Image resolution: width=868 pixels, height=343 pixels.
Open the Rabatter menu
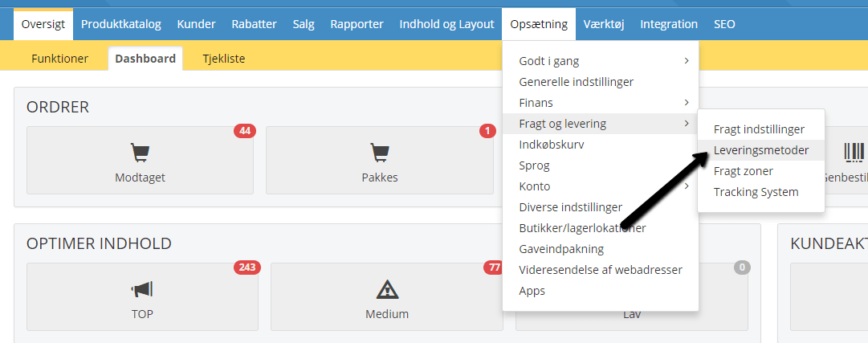254,24
